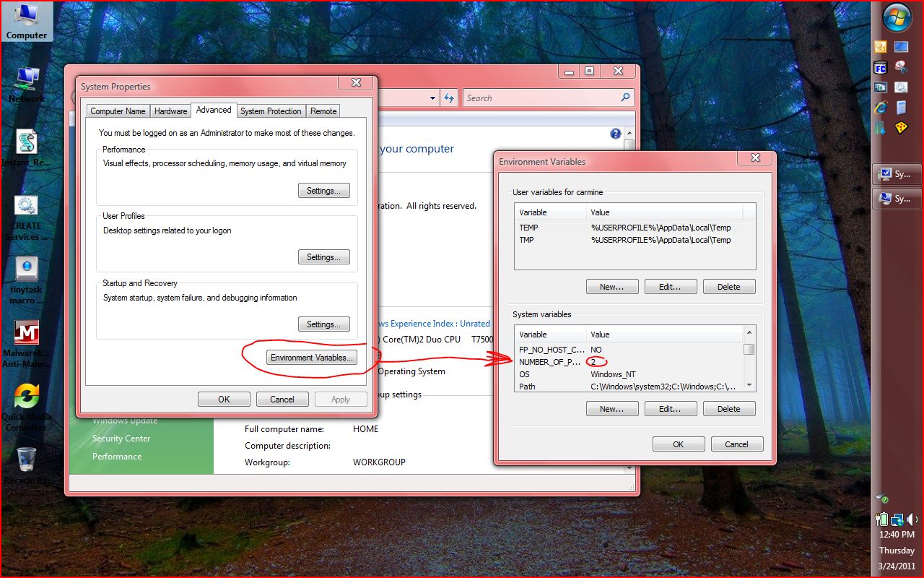Launch Internet Explorer from quick launch
Screen dimensions: 924x578
coord(881,108)
